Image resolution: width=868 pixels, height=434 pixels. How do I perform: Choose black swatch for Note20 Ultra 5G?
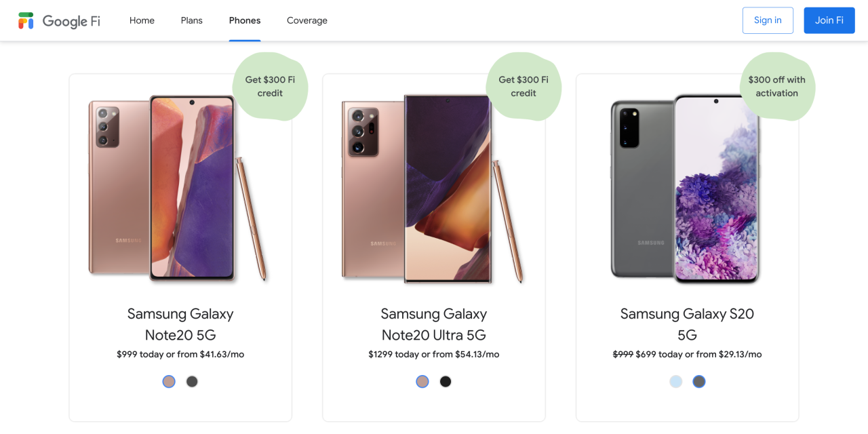(446, 382)
